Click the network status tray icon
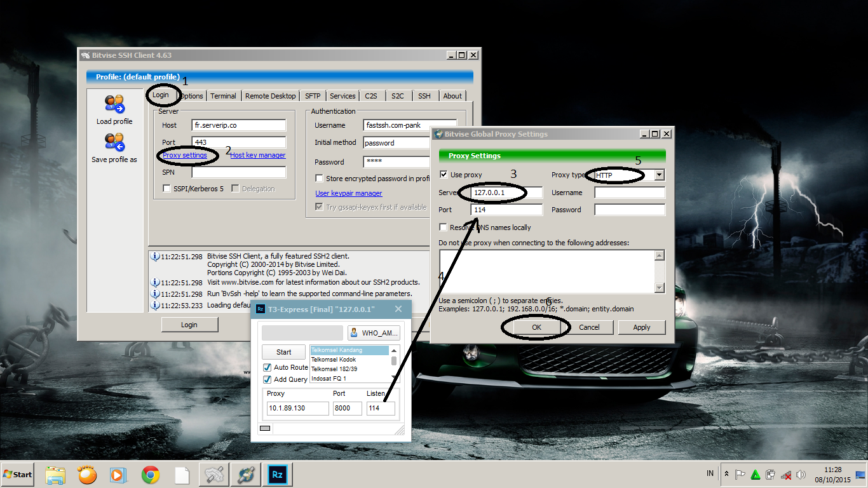868x488 pixels. tap(786, 474)
